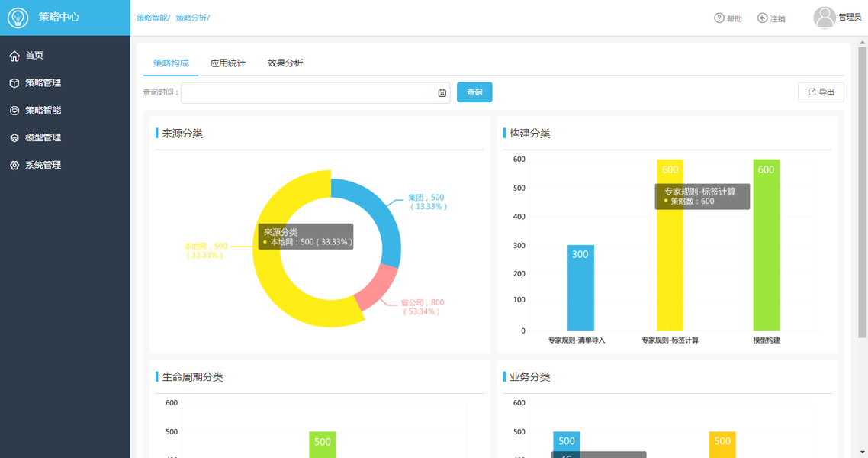Click the scrollbar up arrow
This screenshot has width=868, height=458.
tap(863, 42)
